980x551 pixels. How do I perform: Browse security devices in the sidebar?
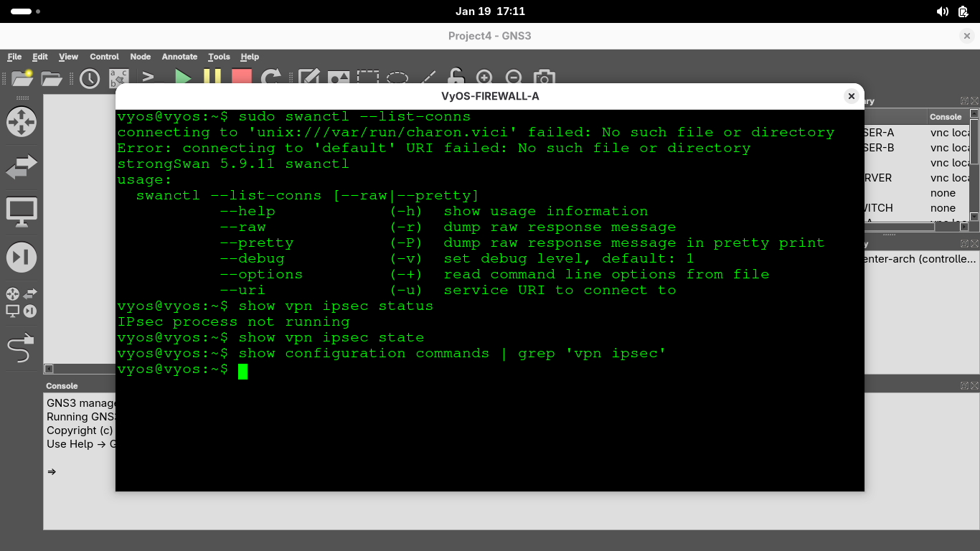point(21,258)
